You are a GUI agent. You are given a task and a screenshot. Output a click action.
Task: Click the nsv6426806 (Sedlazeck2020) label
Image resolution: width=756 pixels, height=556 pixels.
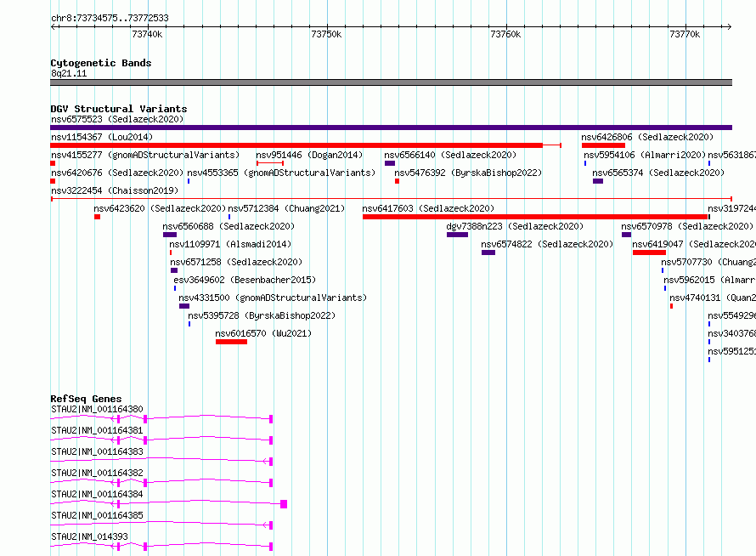647,137
